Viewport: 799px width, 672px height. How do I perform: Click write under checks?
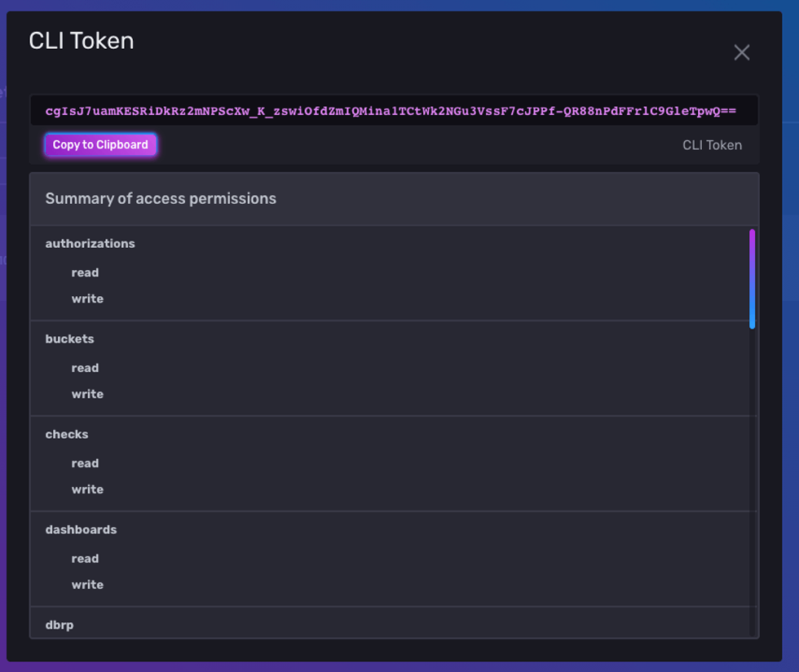87,489
